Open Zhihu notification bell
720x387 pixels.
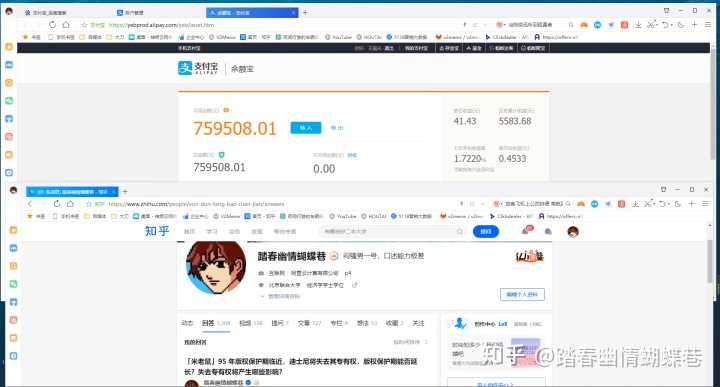525,231
